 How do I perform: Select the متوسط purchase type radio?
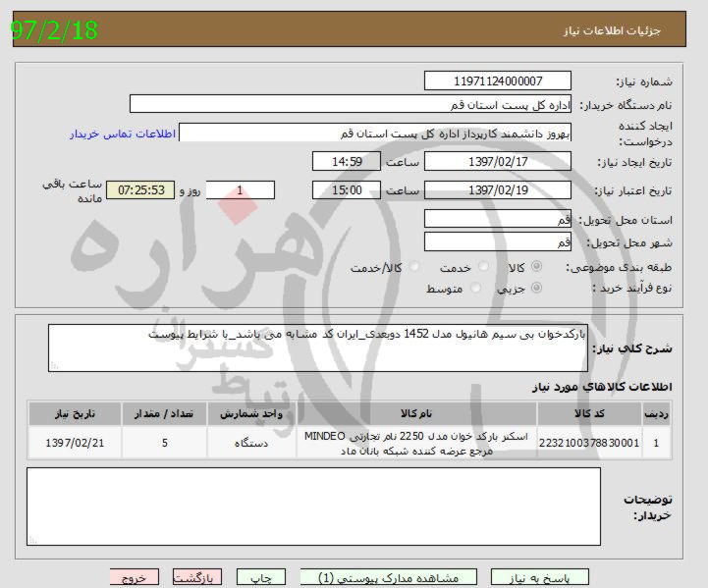click(x=475, y=288)
